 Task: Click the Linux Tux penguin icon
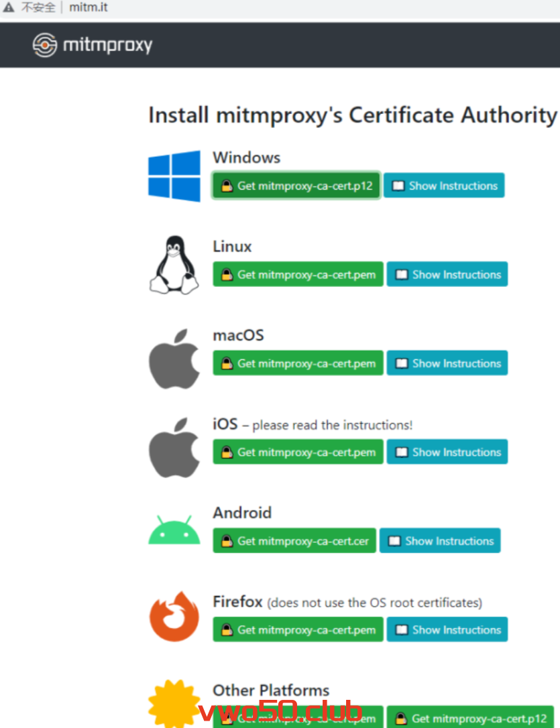point(174,265)
